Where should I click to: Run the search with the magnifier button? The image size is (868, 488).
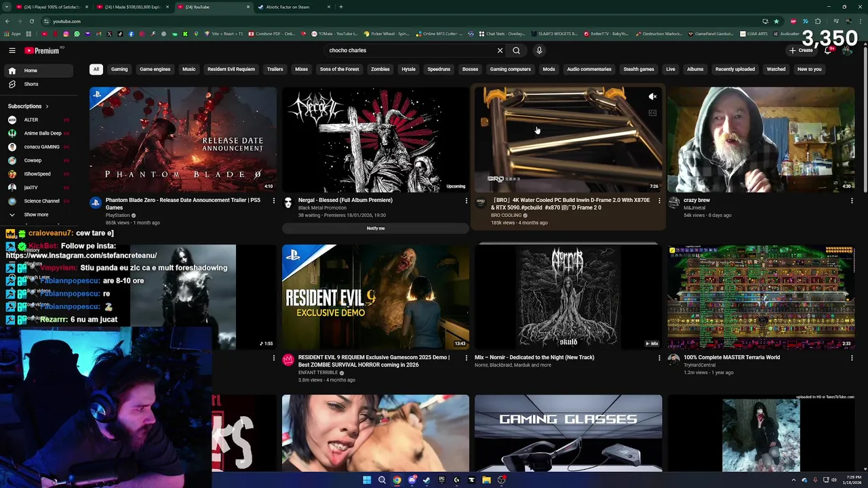(x=516, y=50)
